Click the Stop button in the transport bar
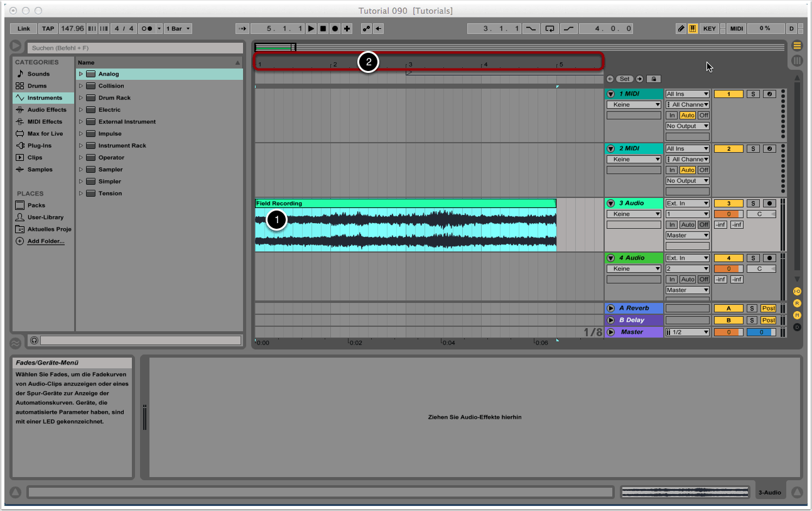Viewport: 812px width, 511px height. click(323, 29)
